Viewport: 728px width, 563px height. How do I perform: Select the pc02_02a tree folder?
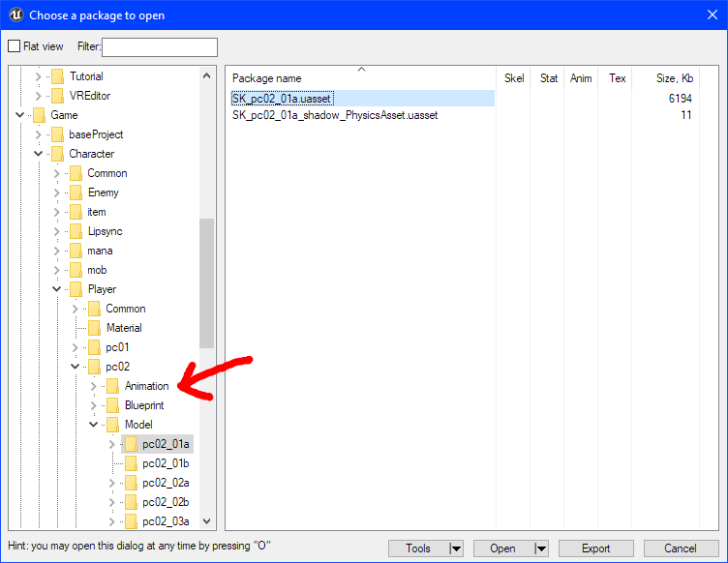166,483
